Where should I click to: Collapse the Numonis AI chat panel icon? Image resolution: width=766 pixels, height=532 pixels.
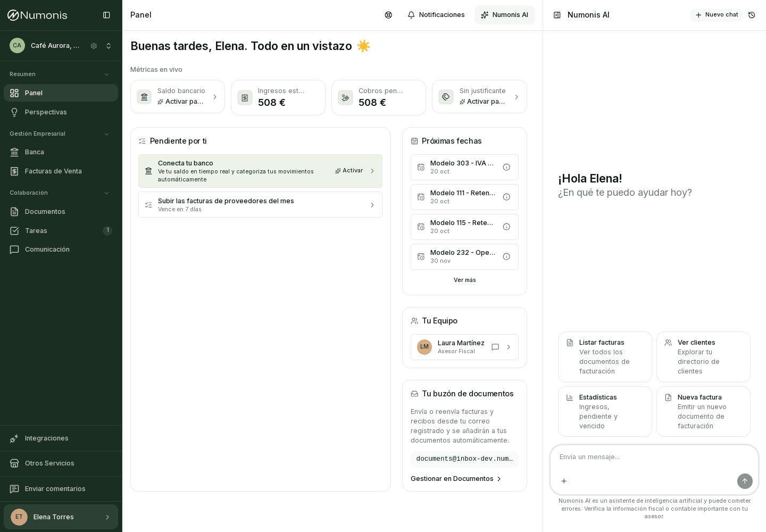click(x=557, y=15)
